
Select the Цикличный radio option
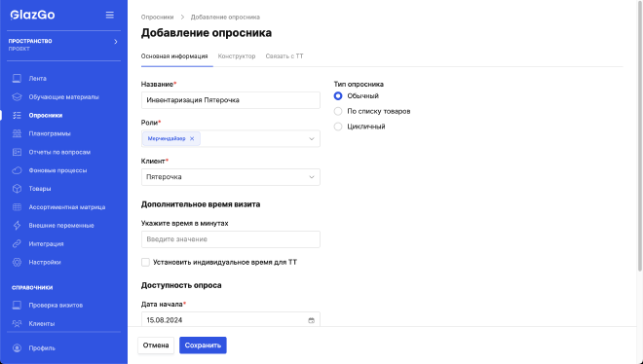pos(338,127)
